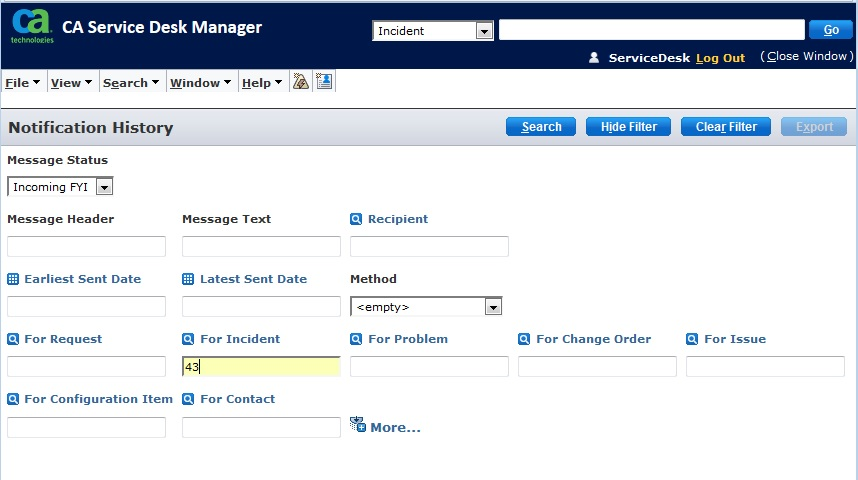This screenshot has height=480, width=858.
Task: Click the ServiceDesk username text
Action: (649, 58)
